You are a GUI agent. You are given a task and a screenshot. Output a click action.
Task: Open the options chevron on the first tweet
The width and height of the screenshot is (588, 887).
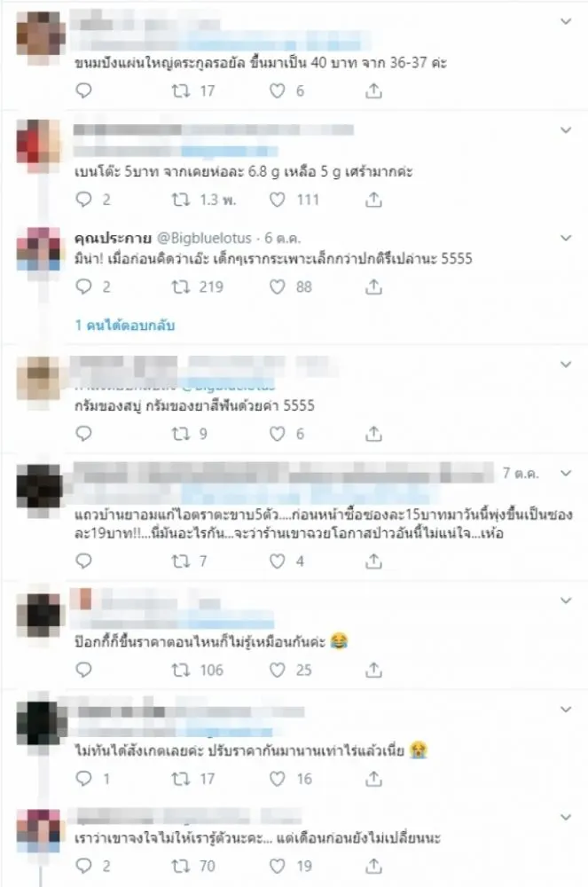566,21
